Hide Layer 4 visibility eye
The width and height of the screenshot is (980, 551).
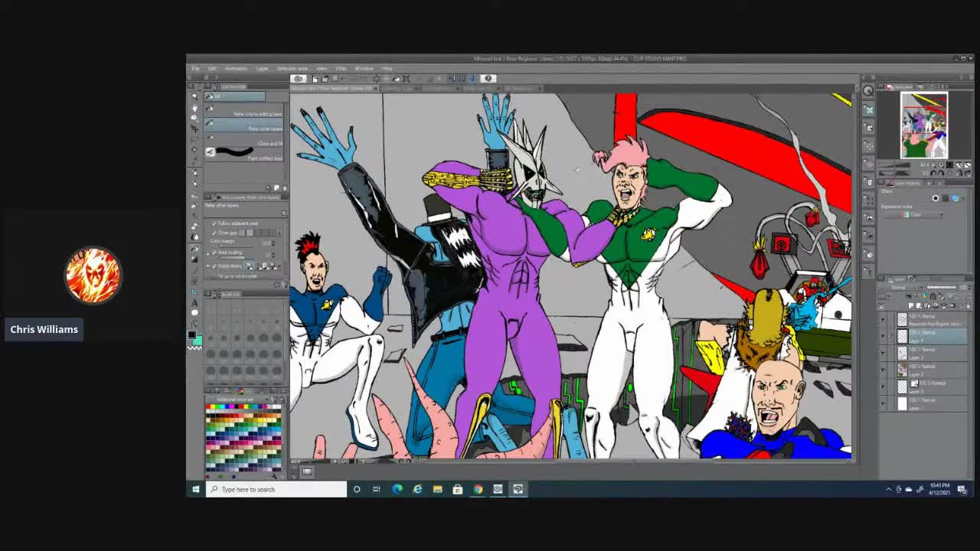coord(882,335)
